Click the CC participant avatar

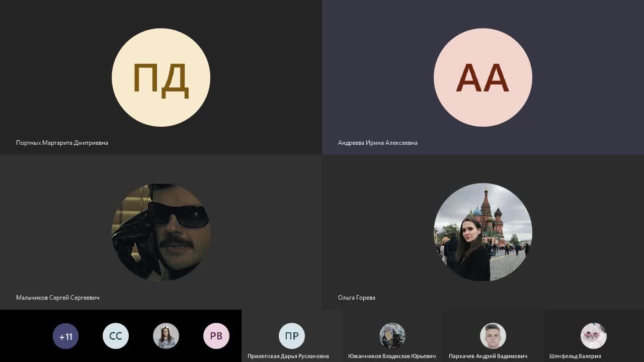pyautogui.click(x=116, y=336)
